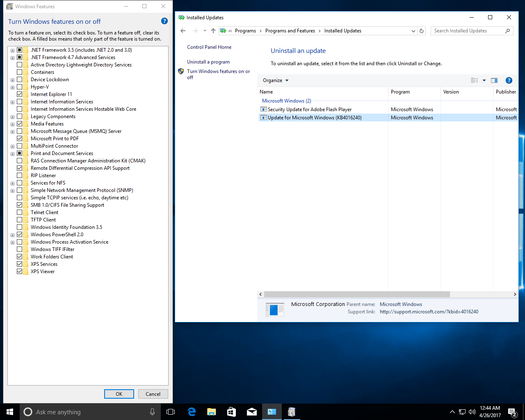This screenshot has width=525, height=420.
Task: Open the Start menu
Action: point(10,412)
